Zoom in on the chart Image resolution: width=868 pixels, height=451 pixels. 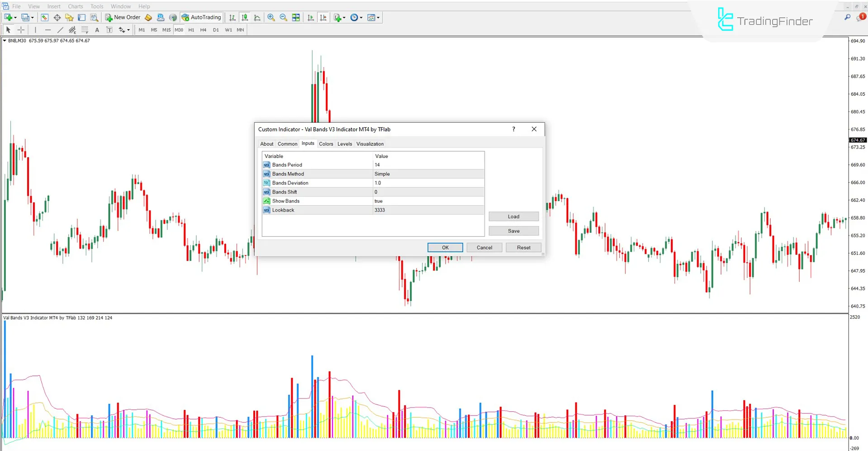[x=270, y=17]
